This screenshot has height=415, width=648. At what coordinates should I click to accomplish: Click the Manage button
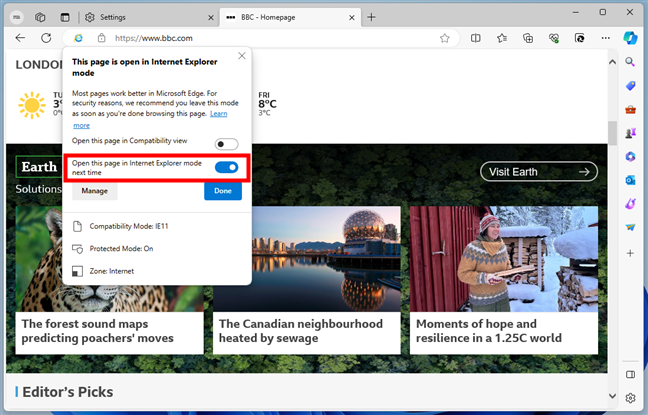pos(95,191)
